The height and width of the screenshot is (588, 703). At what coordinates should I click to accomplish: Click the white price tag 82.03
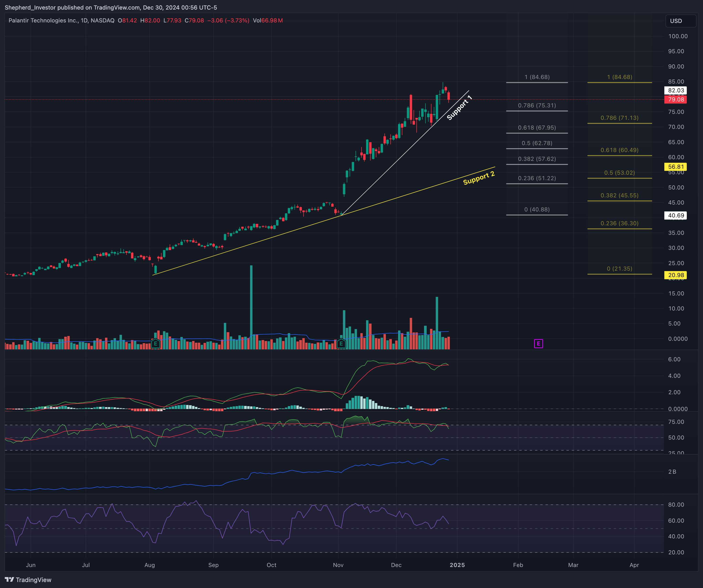click(x=676, y=90)
